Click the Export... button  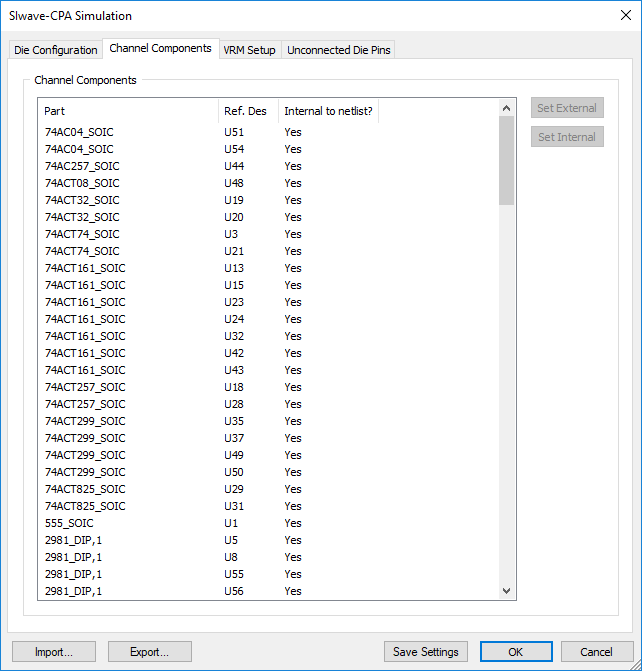tap(149, 652)
